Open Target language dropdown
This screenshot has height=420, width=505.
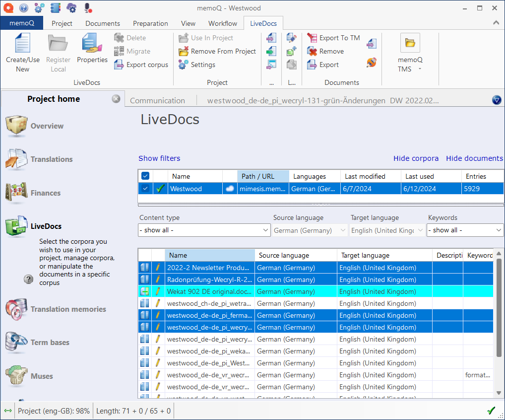(x=387, y=230)
